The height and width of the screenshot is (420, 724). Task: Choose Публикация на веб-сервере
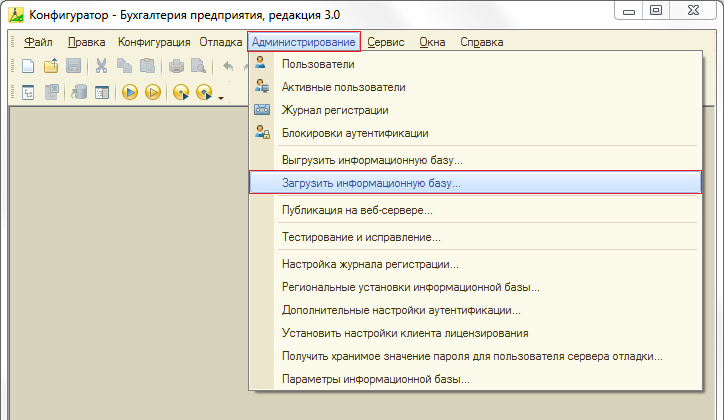pyautogui.click(x=476, y=210)
